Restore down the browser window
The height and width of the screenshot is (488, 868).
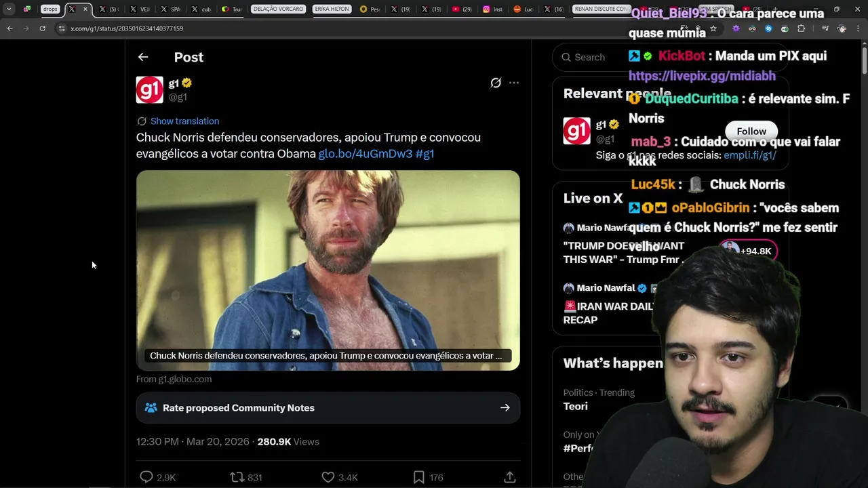(x=836, y=9)
